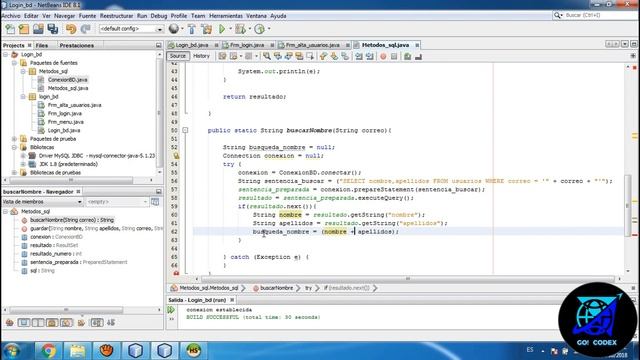Viewport: 640px width, 360px height.
Task: Click the editor horizontal scrollbar thumb
Action: [408, 279]
